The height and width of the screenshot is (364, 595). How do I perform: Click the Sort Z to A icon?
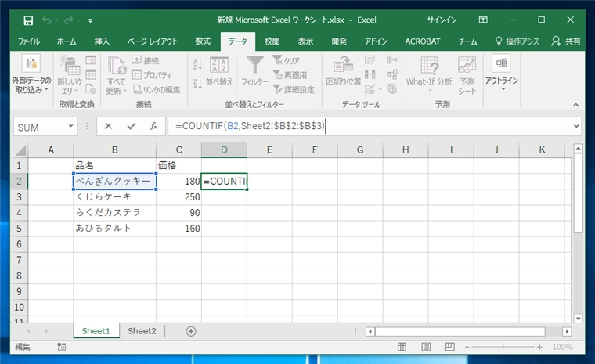[x=197, y=84]
